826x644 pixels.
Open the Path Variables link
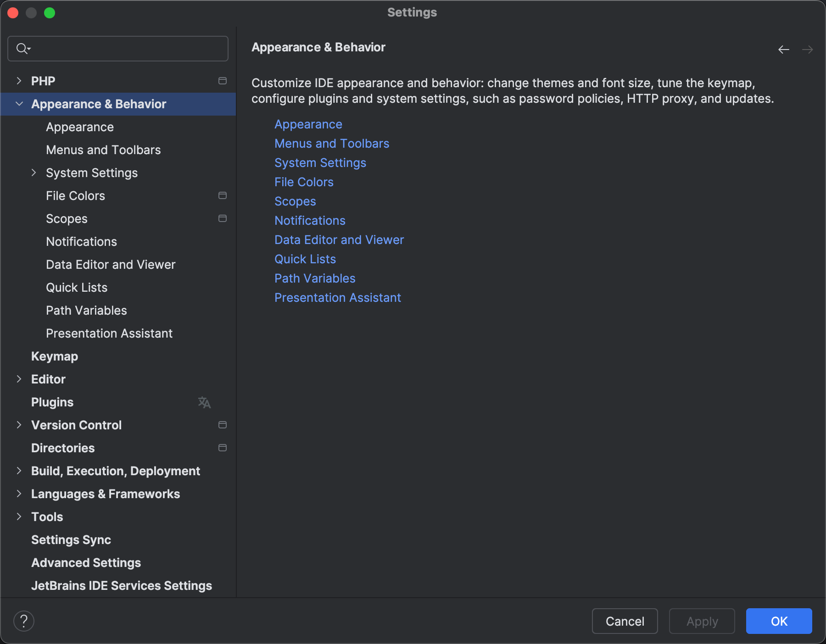coord(314,278)
